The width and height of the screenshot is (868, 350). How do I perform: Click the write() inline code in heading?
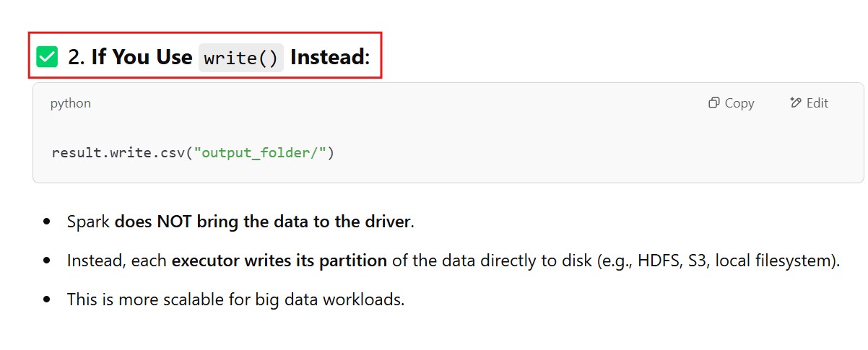[x=241, y=58]
